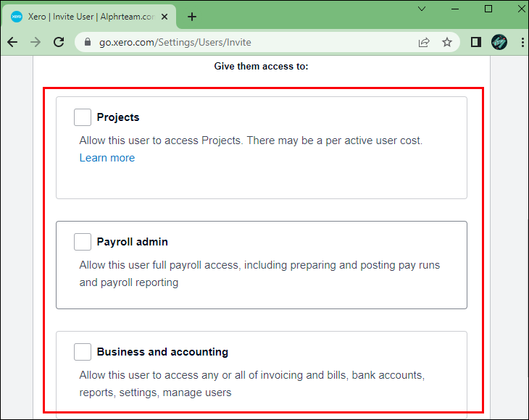
Task: Share this page using the share icon
Action: [424, 42]
